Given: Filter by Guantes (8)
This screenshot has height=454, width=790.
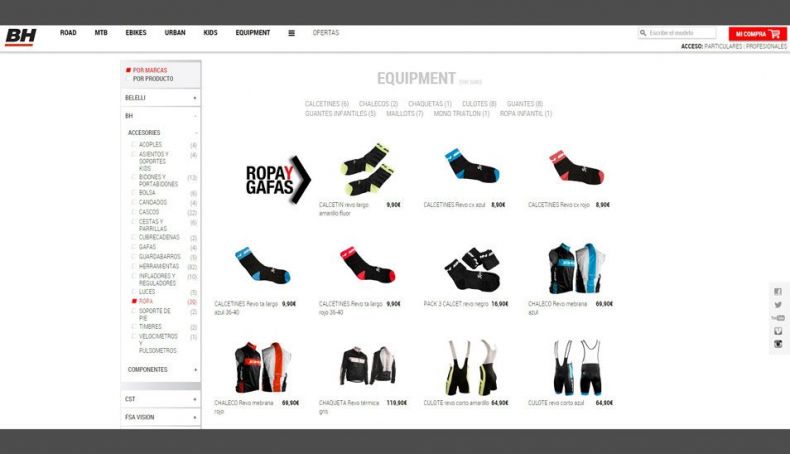Looking at the screenshot, I should (x=524, y=104).
